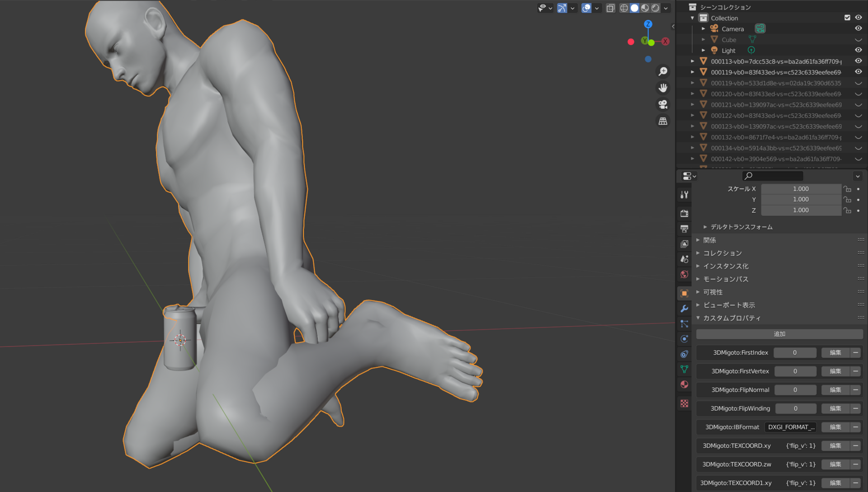Expand the Camera tree item
868x492 pixels.
703,29
